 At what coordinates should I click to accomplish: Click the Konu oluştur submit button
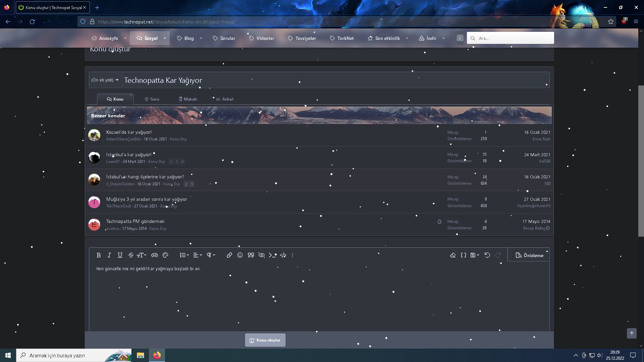pyautogui.click(x=265, y=340)
